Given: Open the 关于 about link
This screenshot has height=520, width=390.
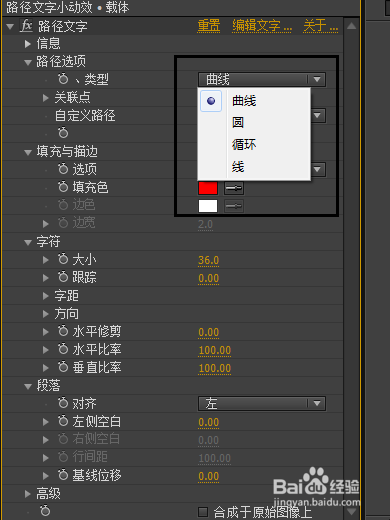Looking at the screenshot, I should coord(321,26).
